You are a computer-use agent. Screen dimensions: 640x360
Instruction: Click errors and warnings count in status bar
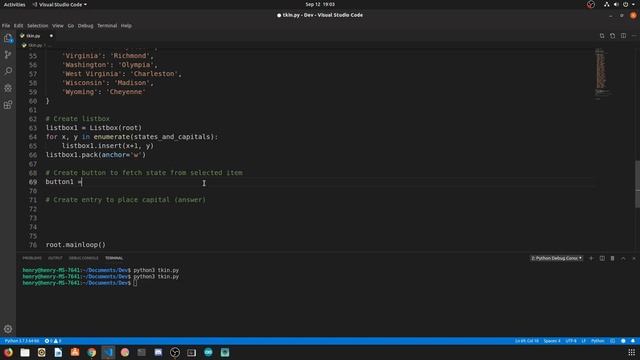click(x=53, y=341)
